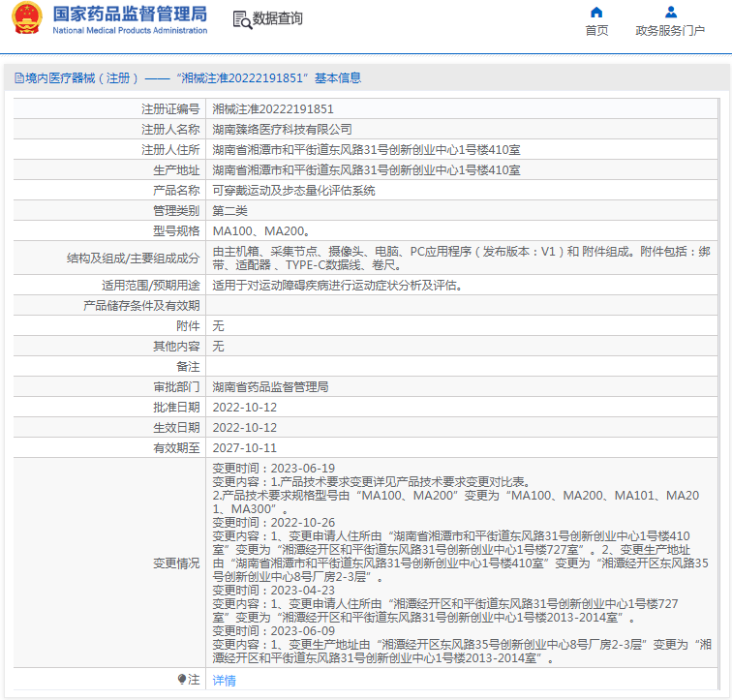The image size is (732, 700).
Task: Select product name 可穿戴运动及步态量化评估系统
Action: tap(293, 191)
